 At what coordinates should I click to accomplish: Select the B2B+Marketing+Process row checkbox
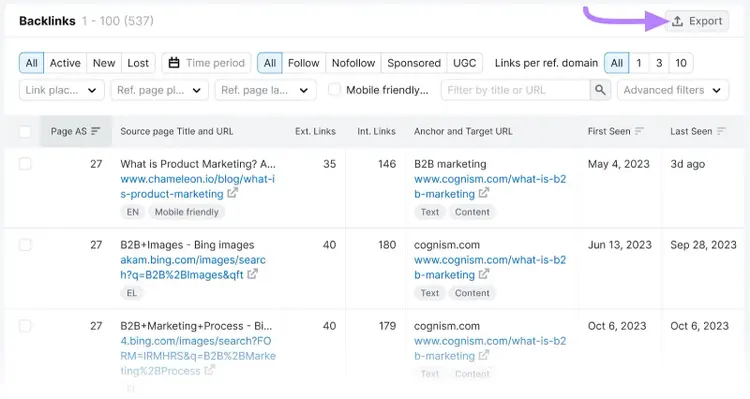pyautogui.click(x=25, y=326)
